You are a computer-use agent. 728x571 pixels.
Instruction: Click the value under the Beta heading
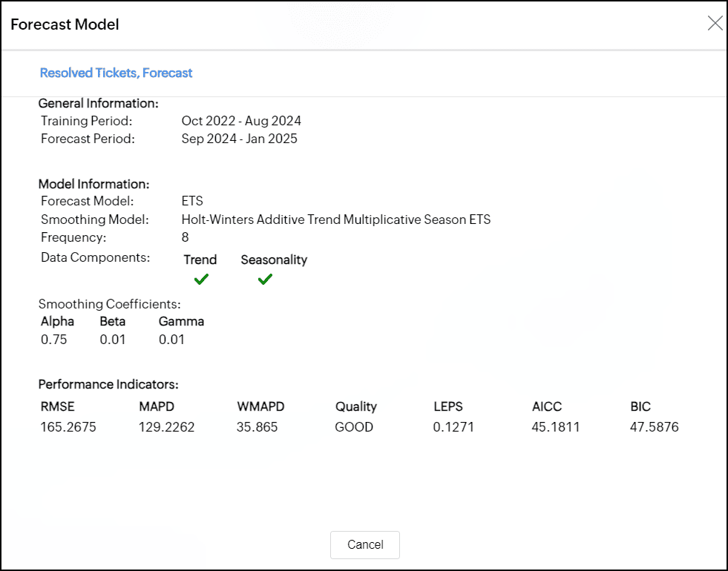113,340
